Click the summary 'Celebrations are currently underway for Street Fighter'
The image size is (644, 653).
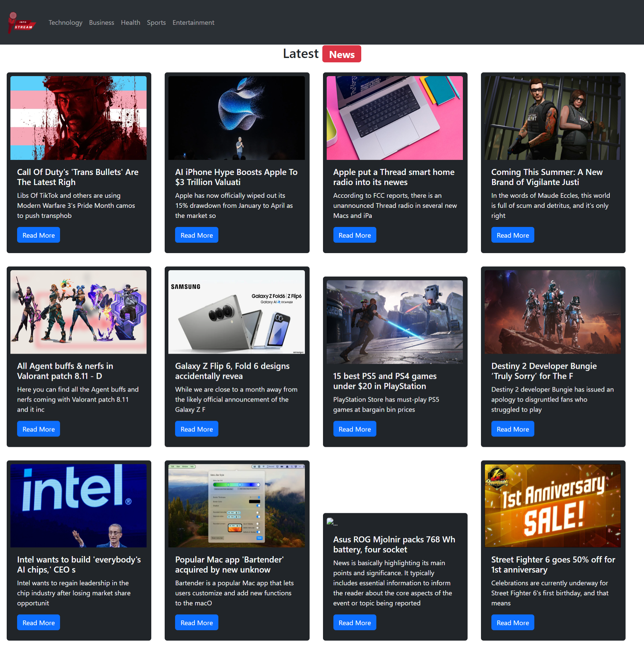pos(550,593)
